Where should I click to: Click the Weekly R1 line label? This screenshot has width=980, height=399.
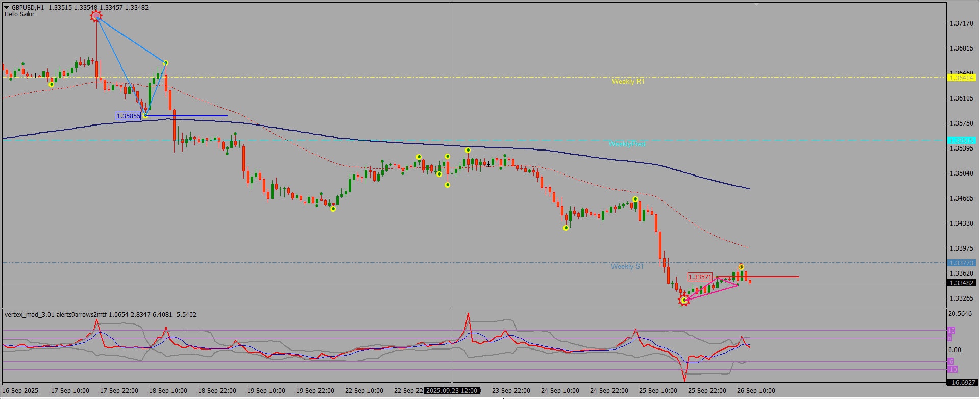click(628, 81)
